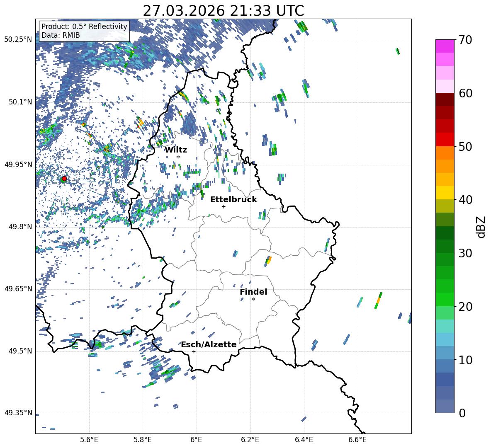Click the bright red colorbar segment above 50
The height and width of the screenshot is (448, 491).
pos(445,140)
